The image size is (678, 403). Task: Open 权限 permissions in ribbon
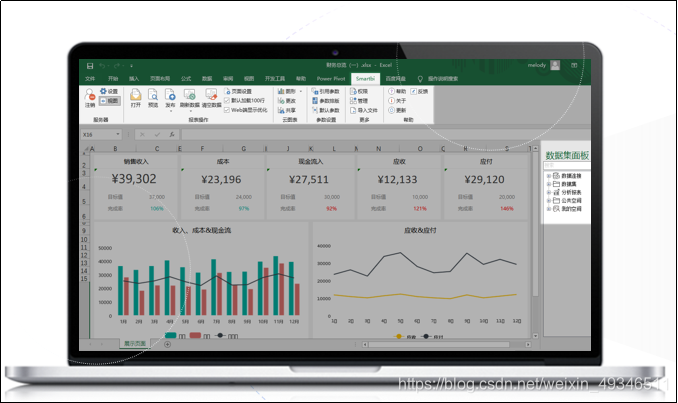(x=359, y=91)
